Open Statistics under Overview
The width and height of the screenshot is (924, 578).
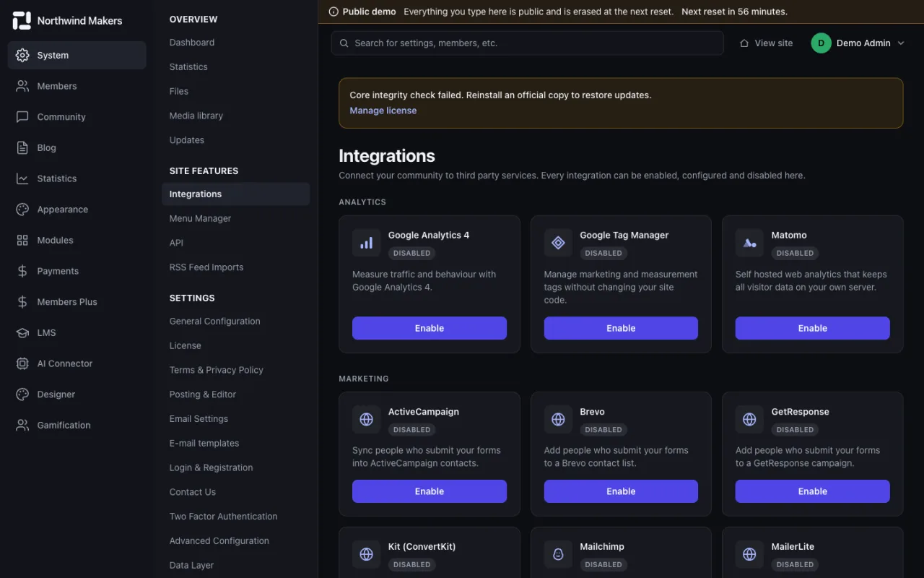(188, 67)
